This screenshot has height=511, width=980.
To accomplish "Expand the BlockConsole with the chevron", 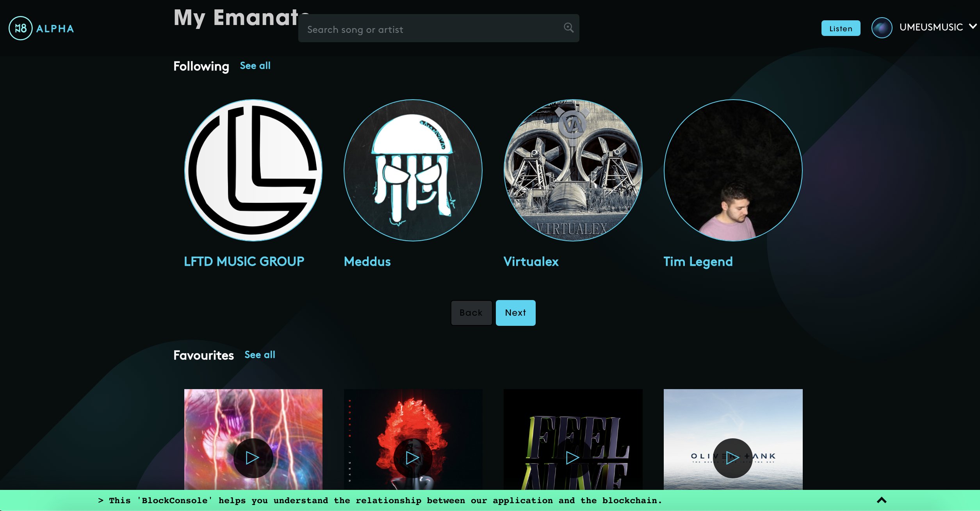I will (882, 500).
